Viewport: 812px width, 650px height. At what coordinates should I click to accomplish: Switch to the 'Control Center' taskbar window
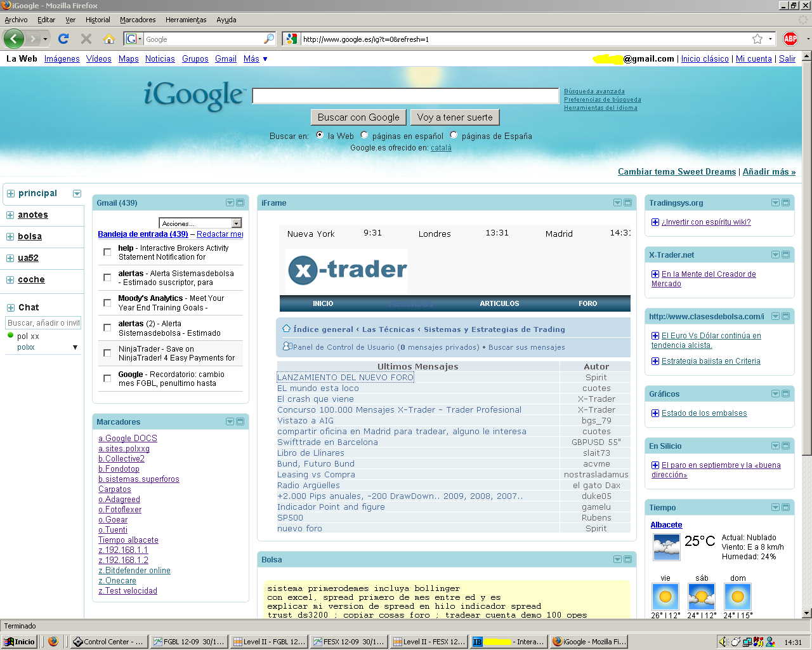click(x=108, y=642)
